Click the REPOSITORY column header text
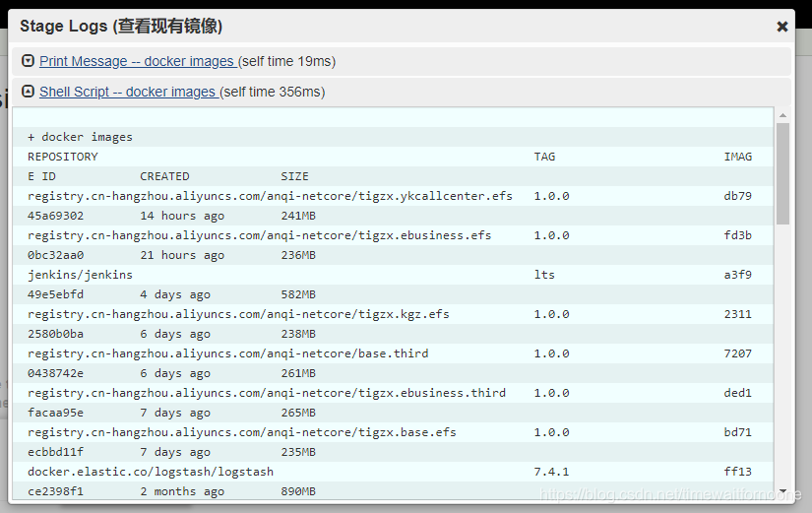This screenshot has width=812, height=513. coord(63,157)
